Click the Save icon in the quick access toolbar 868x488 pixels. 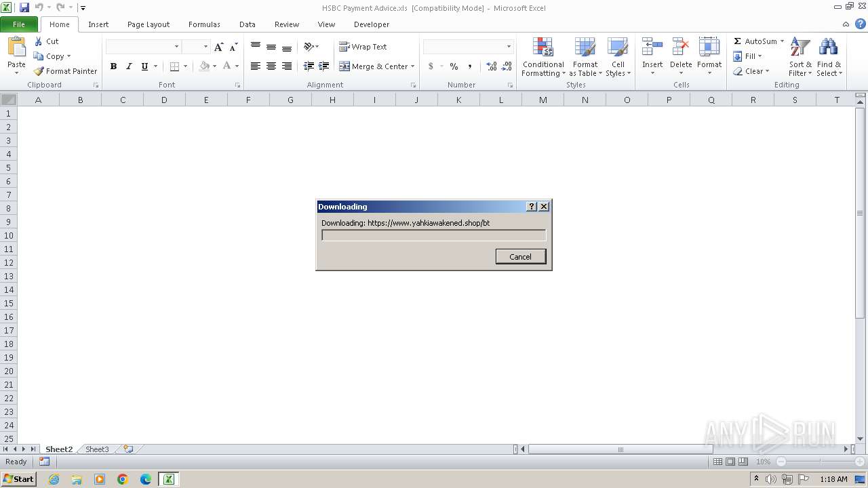24,7
